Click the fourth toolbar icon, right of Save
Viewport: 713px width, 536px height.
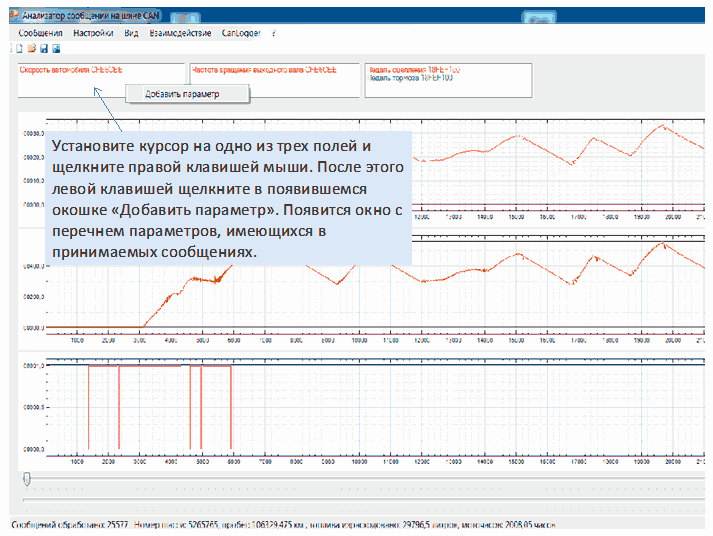click(x=56, y=49)
